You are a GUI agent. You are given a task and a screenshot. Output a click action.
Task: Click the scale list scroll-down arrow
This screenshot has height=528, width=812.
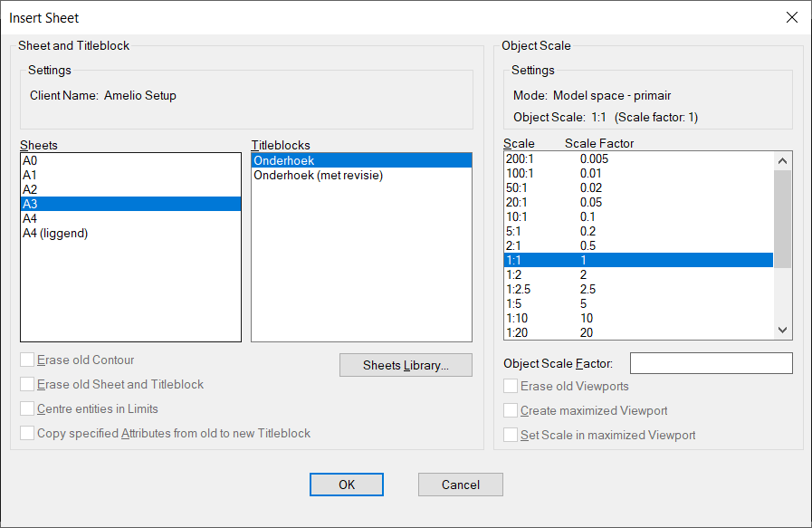pyautogui.click(x=782, y=330)
